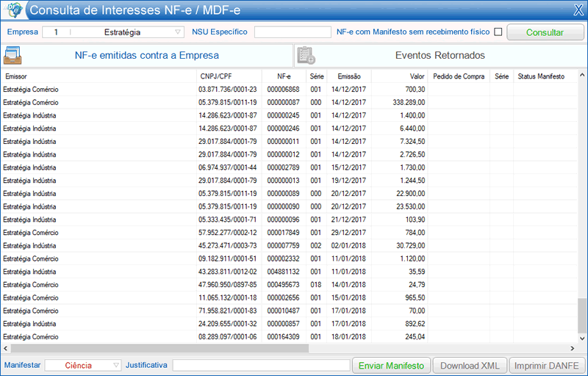Click the Consultar button

click(545, 32)
